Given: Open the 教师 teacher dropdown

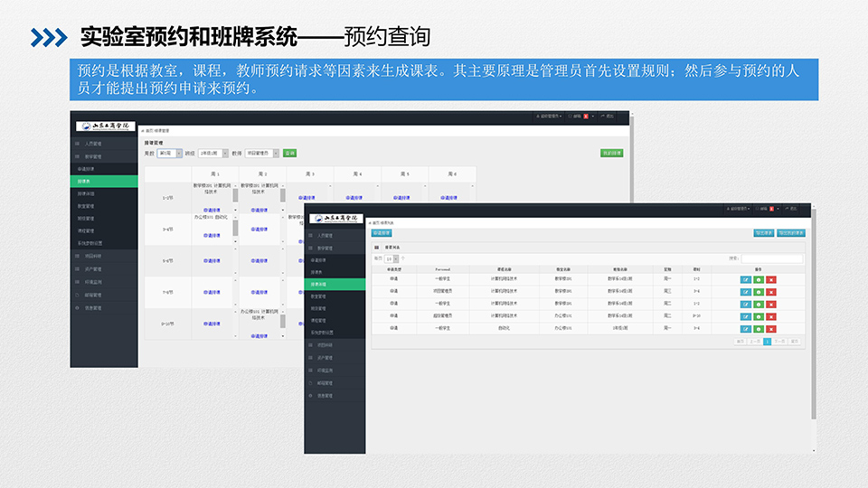Looking at the screenshot, I should (262, 154).
